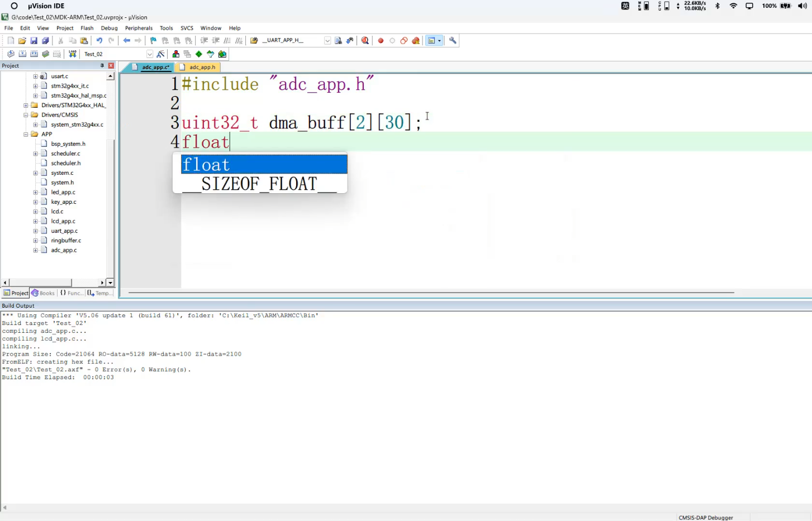Open the Configuration wrench icon
Screen dimensions: 812x521
[453, 41]
